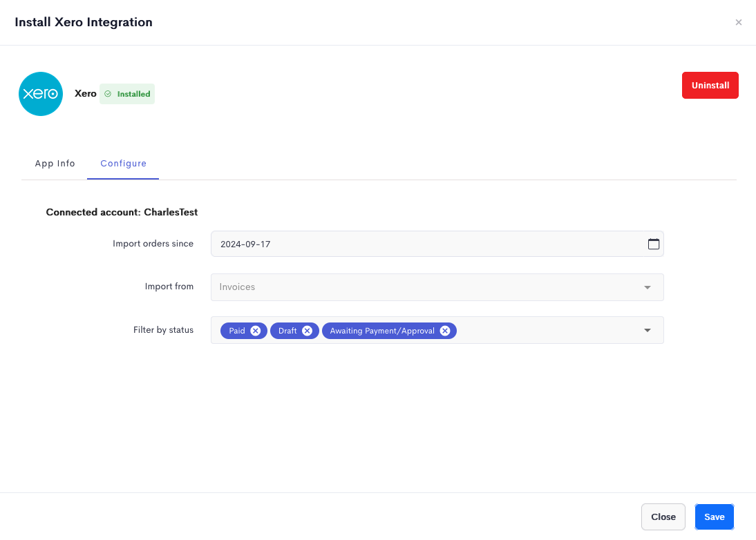Click the Awaiting Payment/Approval chip label

(382, 331)
